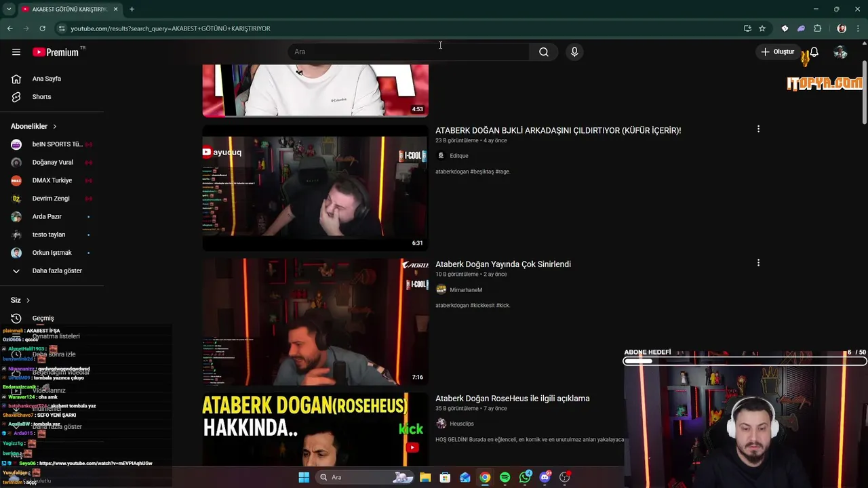Viewport: 868px width, 488px height.
Task: Open YouTube notifications bell
Action: [814, 52]
